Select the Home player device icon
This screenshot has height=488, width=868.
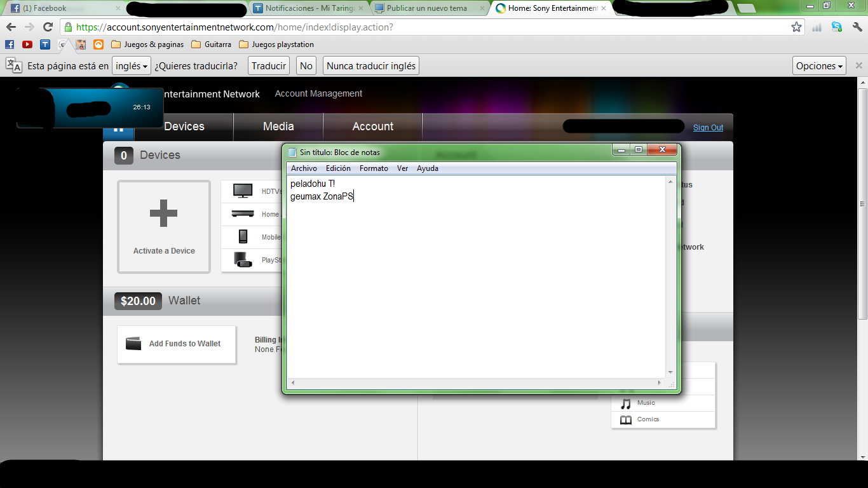pyautogui.click(x=243, y=214)
